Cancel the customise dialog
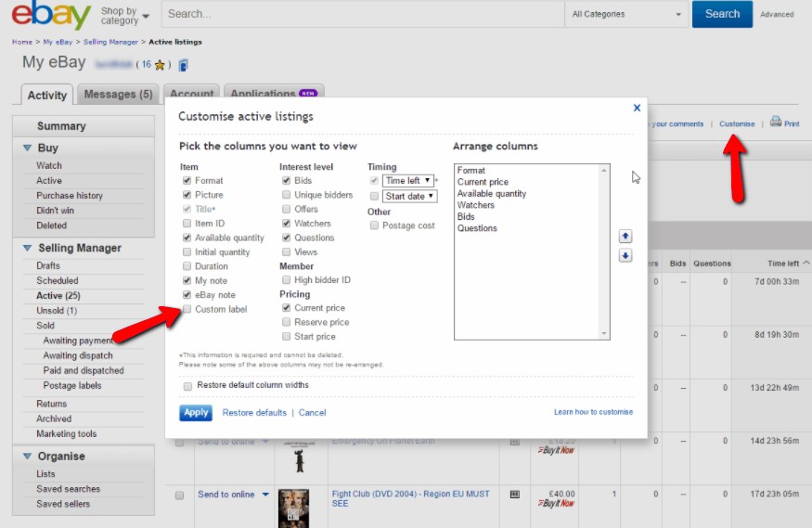The width and height of the screenshot is (812, 528). tap(312, 413)
